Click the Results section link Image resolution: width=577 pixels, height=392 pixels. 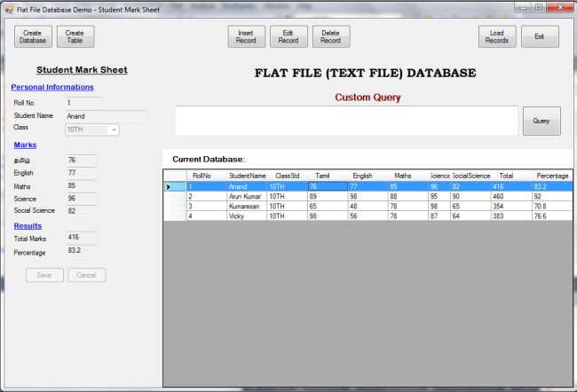(x=28, y=226)
